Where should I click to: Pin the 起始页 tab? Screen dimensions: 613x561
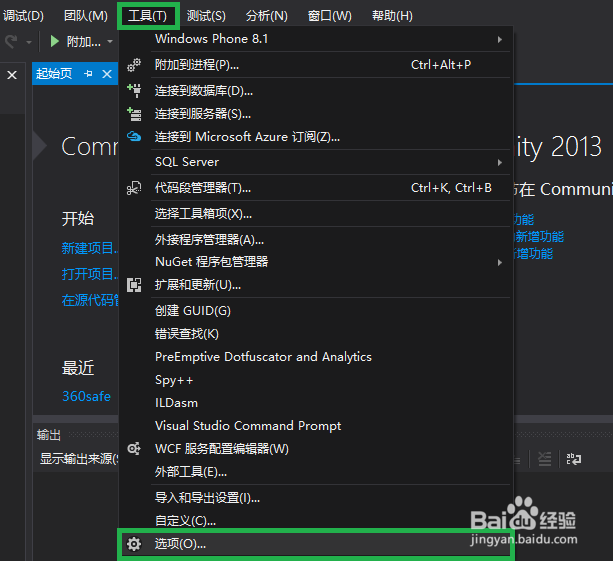[x=88, y=73]
